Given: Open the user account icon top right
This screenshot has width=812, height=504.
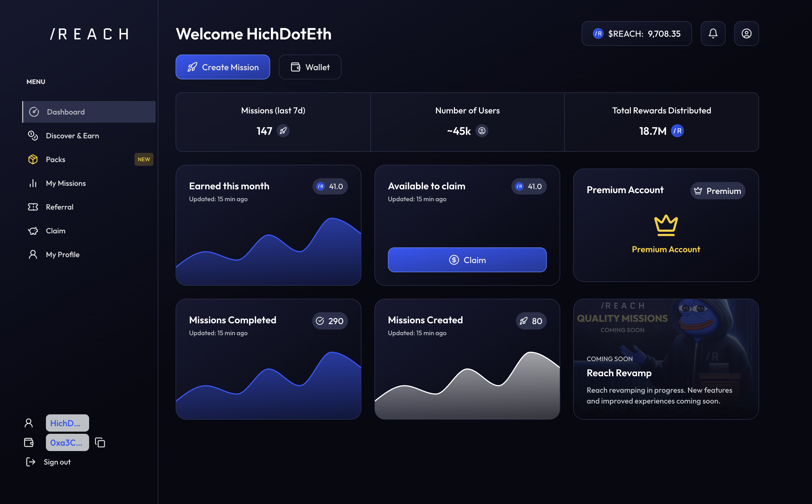Looking at the screenshot, I should (746, 34).
